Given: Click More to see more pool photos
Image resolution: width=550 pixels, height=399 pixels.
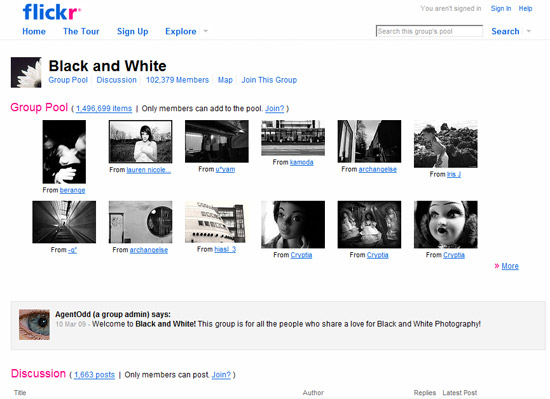Looking at the screenshot, I should tap(510, 266).
